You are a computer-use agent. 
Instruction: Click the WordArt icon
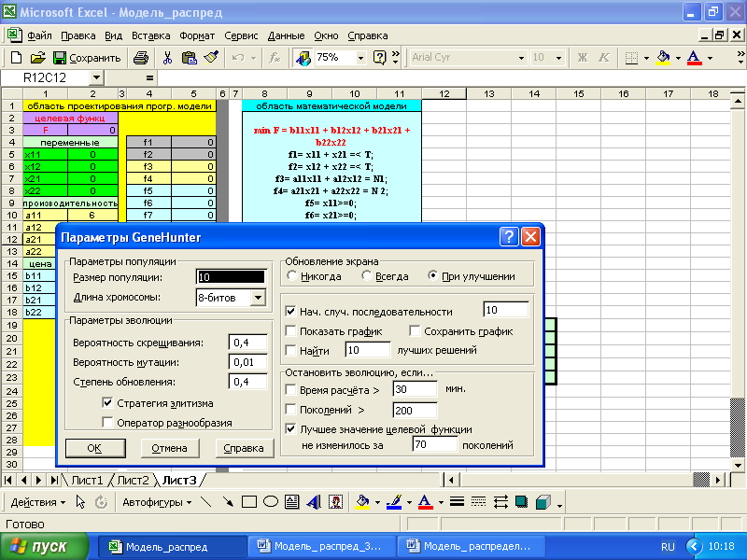click(x=314, y=502)
